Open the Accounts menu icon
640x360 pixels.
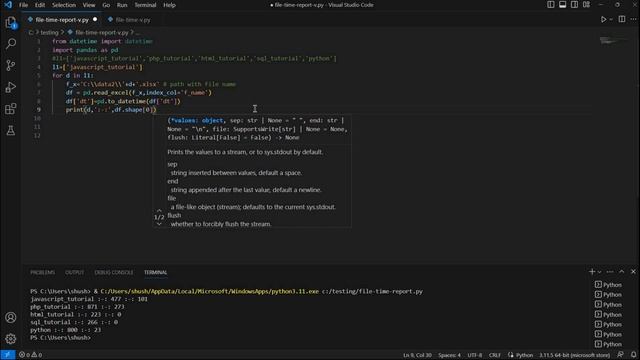pos(11,317)
